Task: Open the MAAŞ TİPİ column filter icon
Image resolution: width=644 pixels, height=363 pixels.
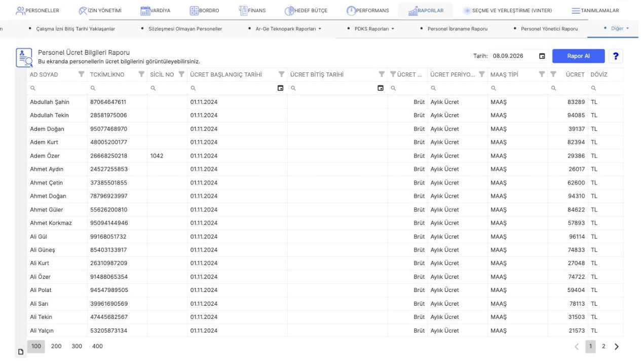Action: pos(541,75)
